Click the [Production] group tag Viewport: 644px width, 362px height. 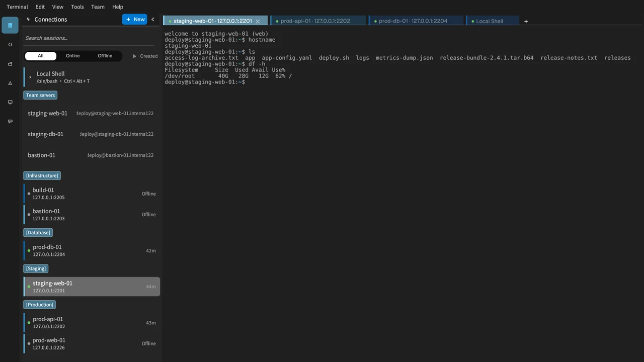pos(39,305)
